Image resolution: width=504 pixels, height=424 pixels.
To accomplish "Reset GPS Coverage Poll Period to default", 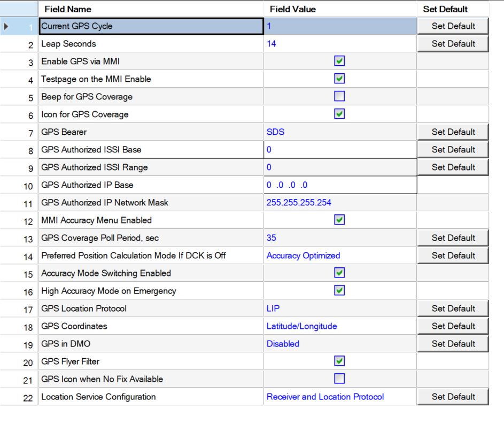I will [453, 238].
